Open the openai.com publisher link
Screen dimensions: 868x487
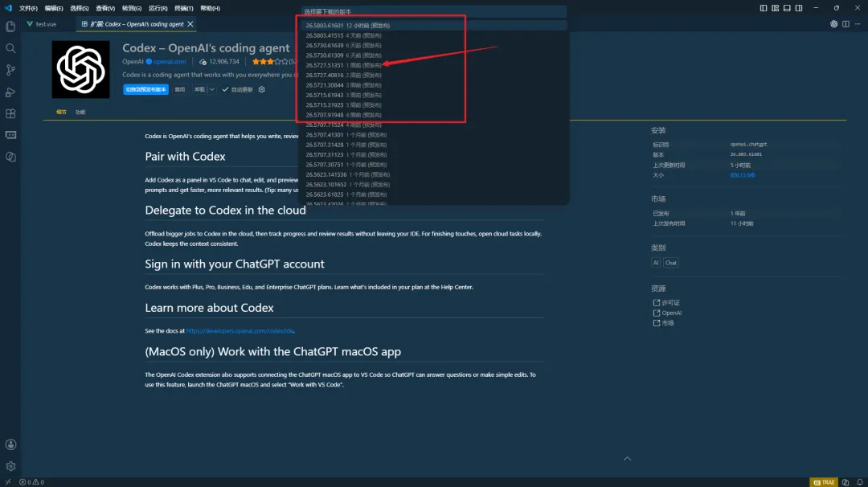[170, 61]
